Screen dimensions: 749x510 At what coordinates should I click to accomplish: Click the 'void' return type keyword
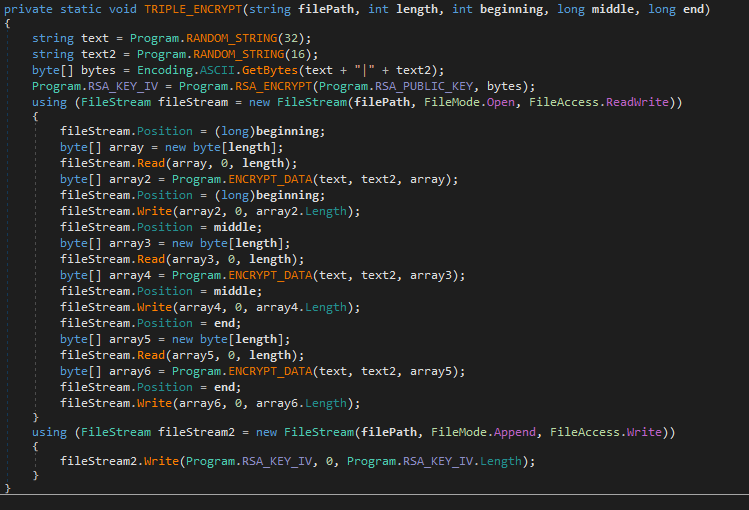123,9
